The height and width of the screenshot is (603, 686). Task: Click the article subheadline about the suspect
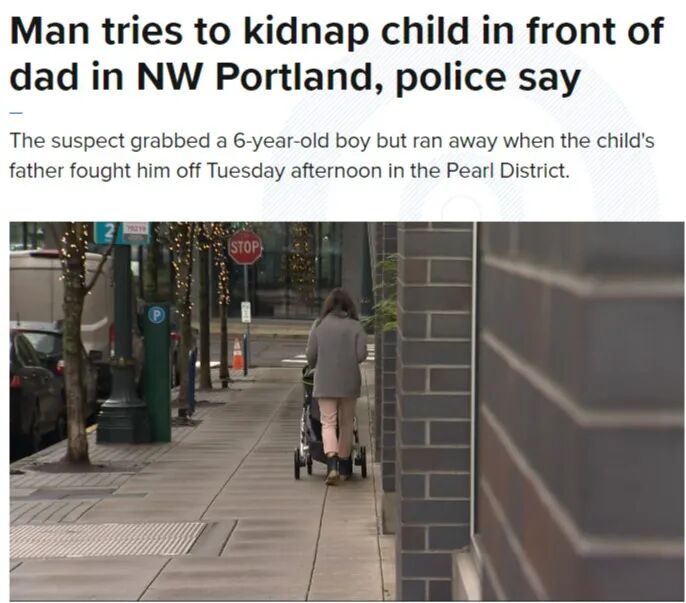332,156
